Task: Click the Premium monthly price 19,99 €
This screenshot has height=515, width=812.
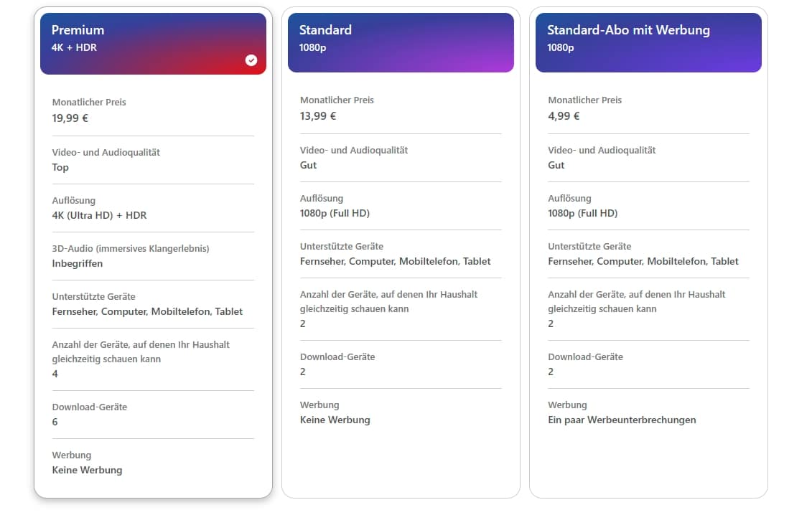Action: coord(70,118)
